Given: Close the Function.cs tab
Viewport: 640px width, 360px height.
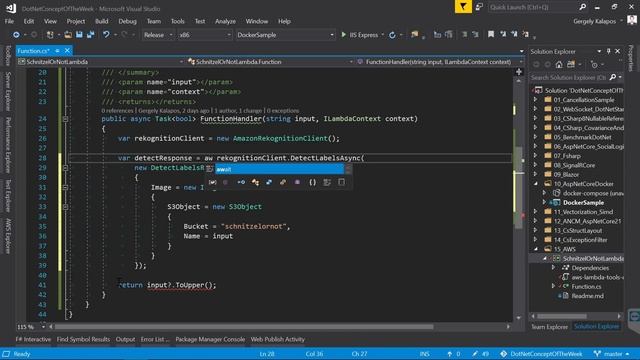Looking at the screenshot, I should [67, 51].
